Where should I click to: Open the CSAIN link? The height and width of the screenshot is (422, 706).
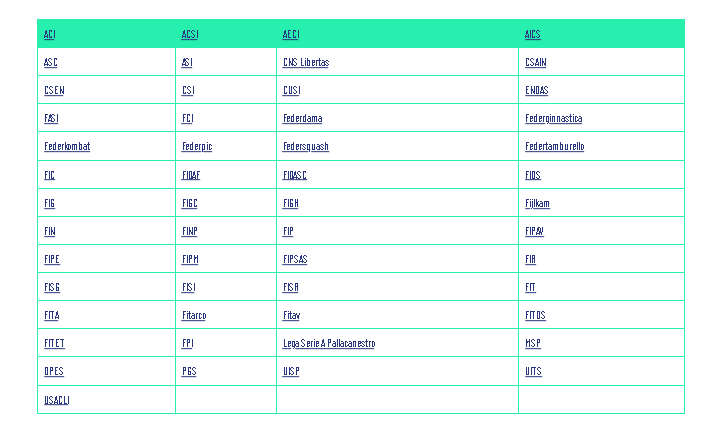click(x=535, y=62)
